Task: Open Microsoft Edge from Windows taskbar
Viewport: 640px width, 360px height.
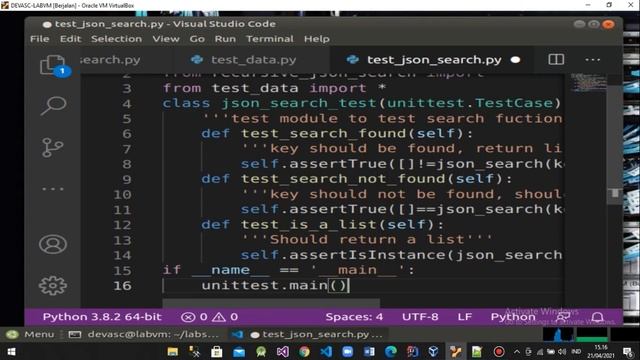Action: point(391,351)
